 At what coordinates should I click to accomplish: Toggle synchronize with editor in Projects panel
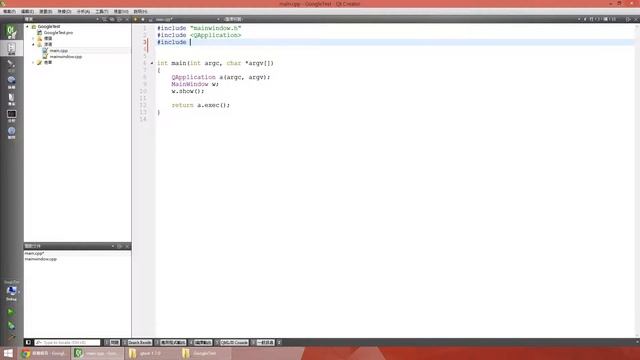click(x=112, y=19)
